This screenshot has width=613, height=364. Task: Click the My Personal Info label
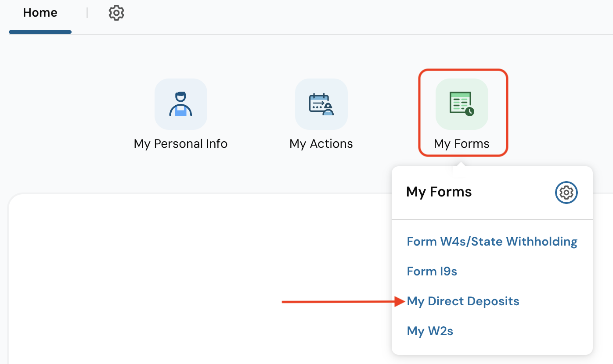(x=180, y=144)
